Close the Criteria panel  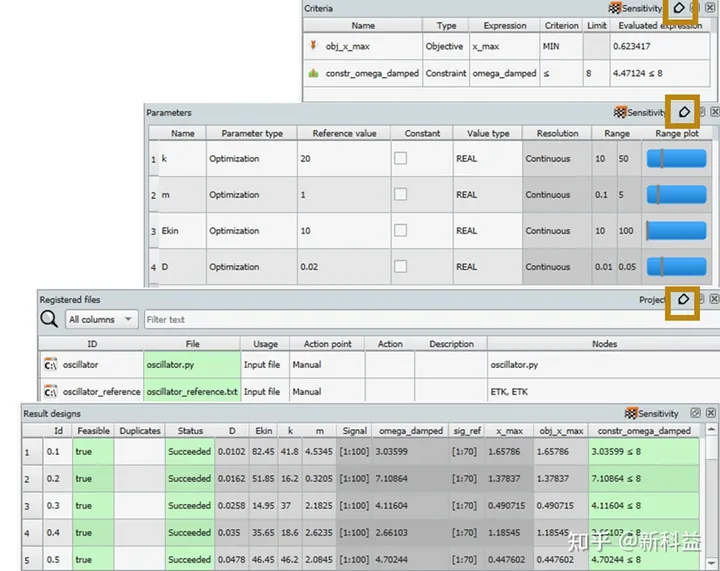(710, 8)
